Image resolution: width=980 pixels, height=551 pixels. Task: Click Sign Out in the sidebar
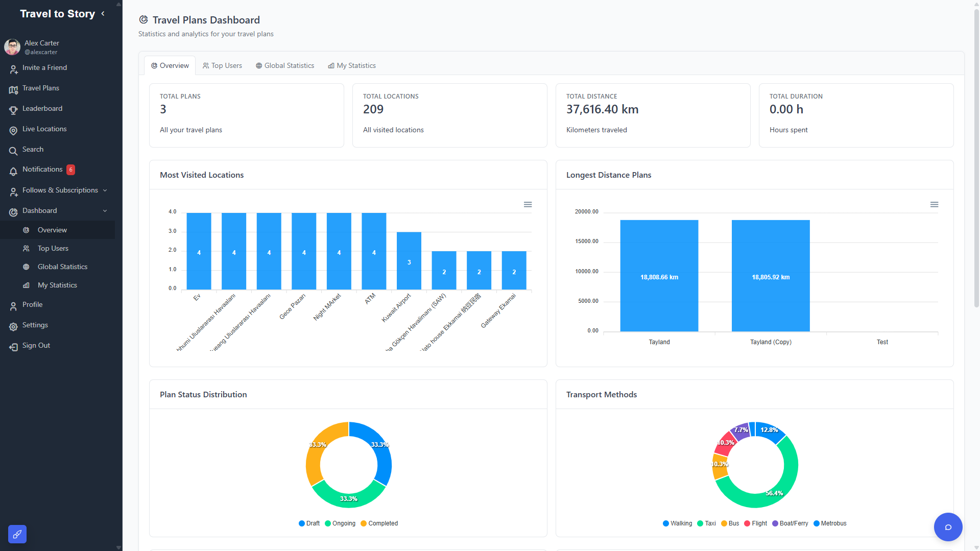(x=36, y=346)
